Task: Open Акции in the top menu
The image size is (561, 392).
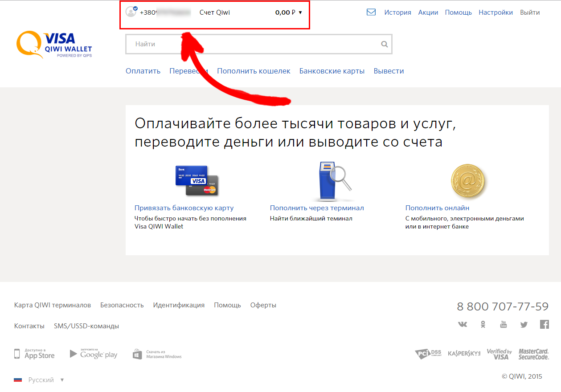Action: (428, 12)
